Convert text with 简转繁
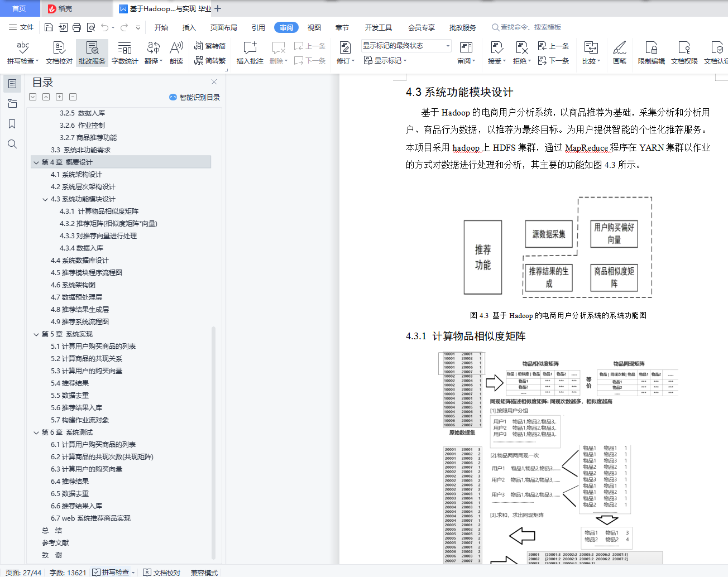Viewport: 728px width, 577px height. [x=210, y=61]
